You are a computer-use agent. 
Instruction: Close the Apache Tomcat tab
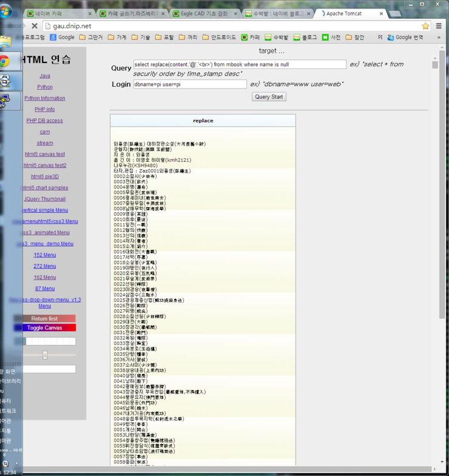coord(387,13)
